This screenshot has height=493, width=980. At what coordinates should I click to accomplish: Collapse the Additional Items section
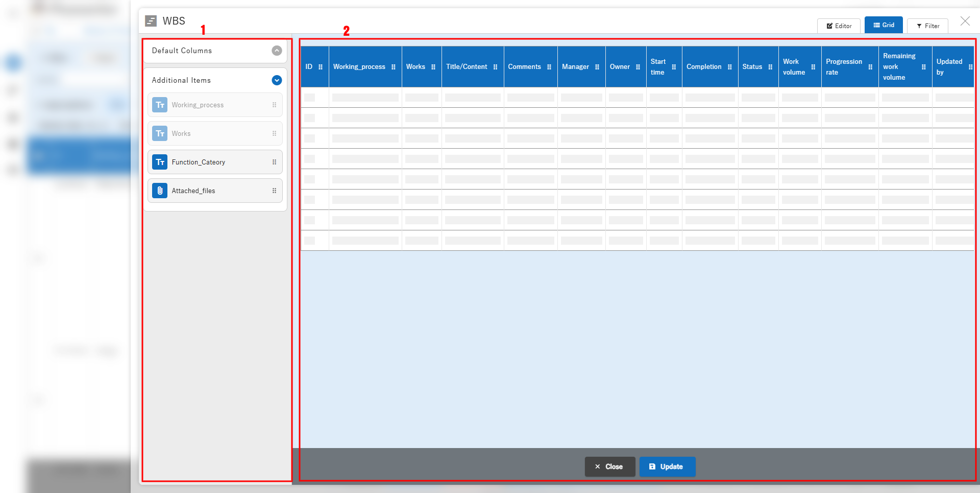[277, 80]
